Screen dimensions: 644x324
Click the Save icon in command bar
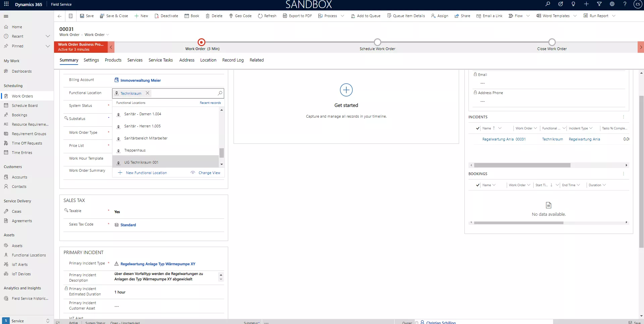[82, 16]
